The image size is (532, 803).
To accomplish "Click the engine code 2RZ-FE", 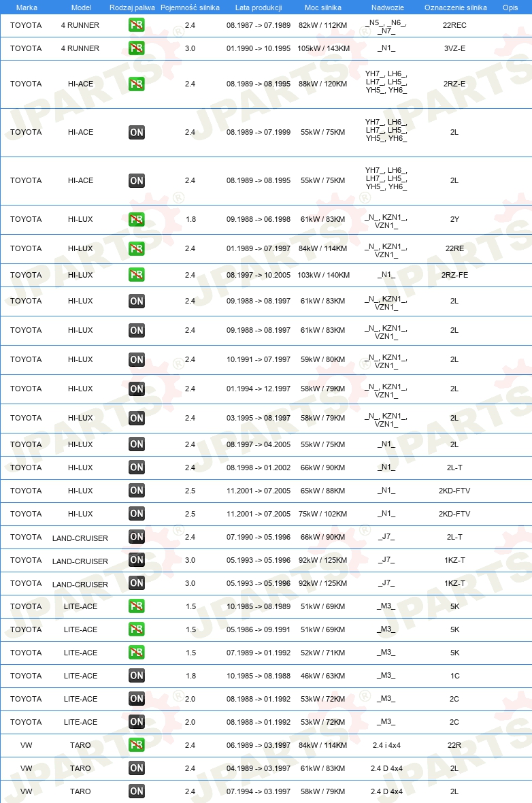I will (454, 275).
